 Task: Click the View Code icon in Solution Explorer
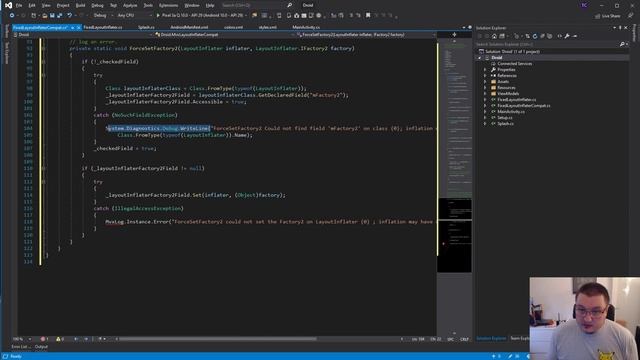click(560, 36)
